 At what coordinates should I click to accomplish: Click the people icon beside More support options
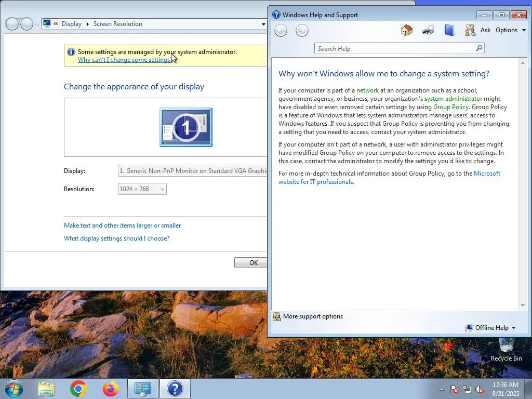click(276, 316)
